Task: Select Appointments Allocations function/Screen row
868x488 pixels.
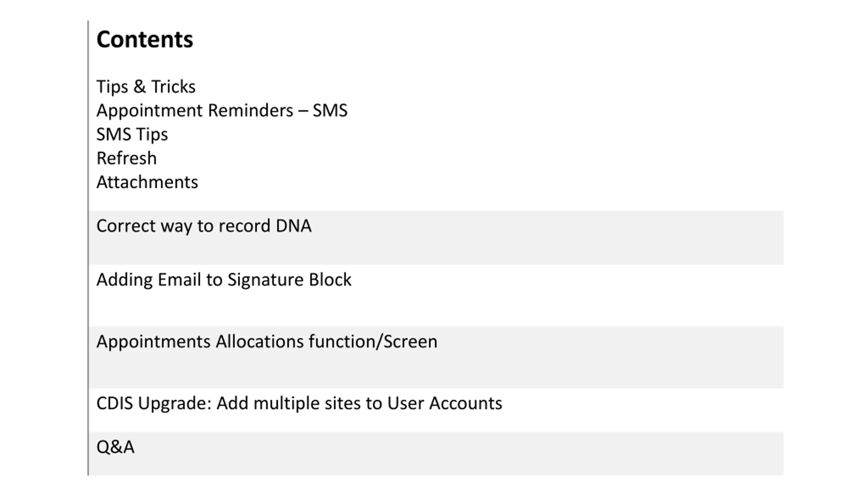Action: pos(437,357)
